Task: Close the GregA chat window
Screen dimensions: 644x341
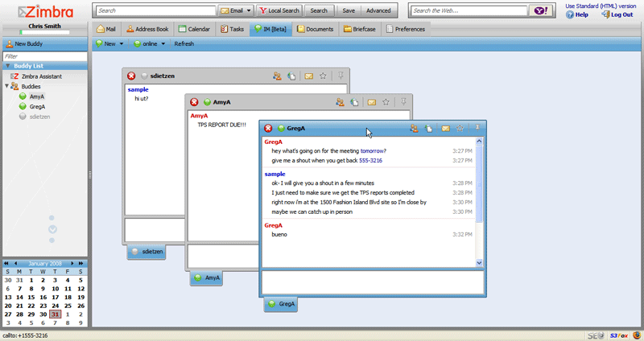Action: coord(268,129)
